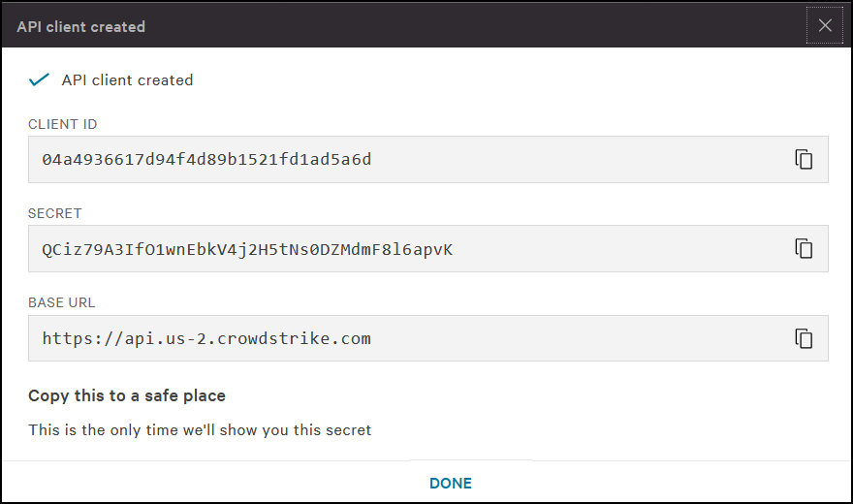This screenshot has width=853, height=504.
Task: Copy the Base URL to clipboard
Action: tap(804, 338)
